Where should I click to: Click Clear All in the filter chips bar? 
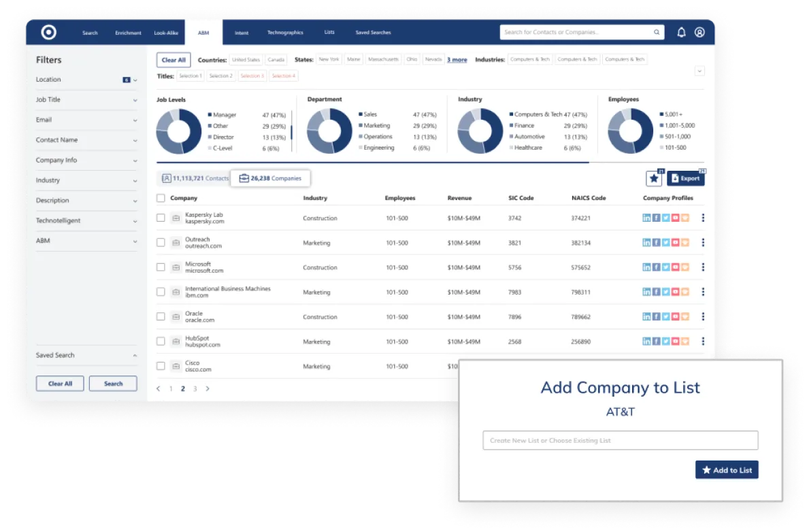(x=174, y=60)
